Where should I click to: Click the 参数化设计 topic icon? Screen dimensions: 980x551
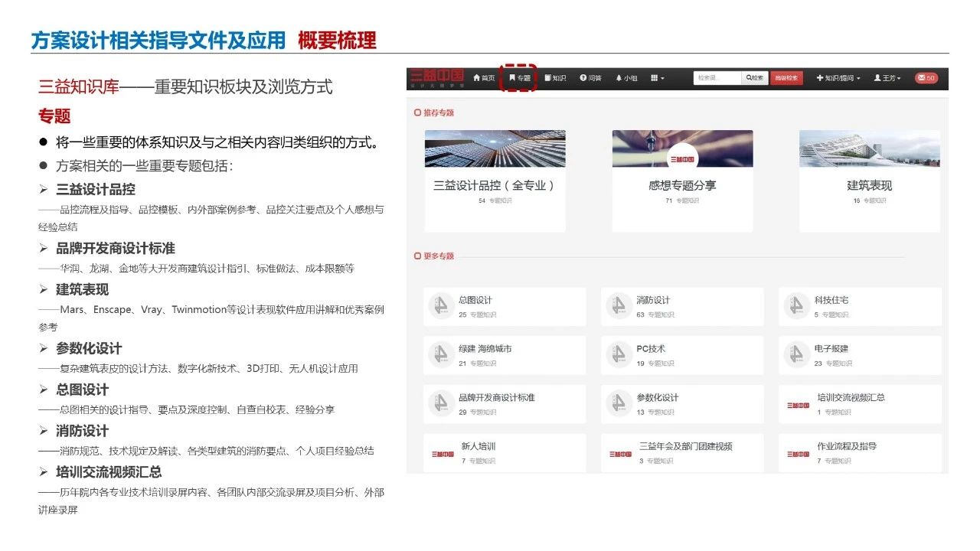coord(619,404)
